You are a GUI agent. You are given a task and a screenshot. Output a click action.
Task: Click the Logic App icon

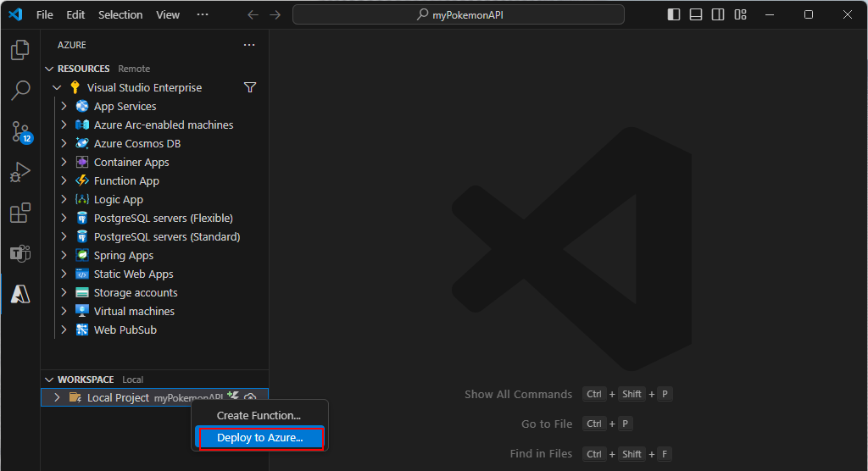tap(82, 199)
